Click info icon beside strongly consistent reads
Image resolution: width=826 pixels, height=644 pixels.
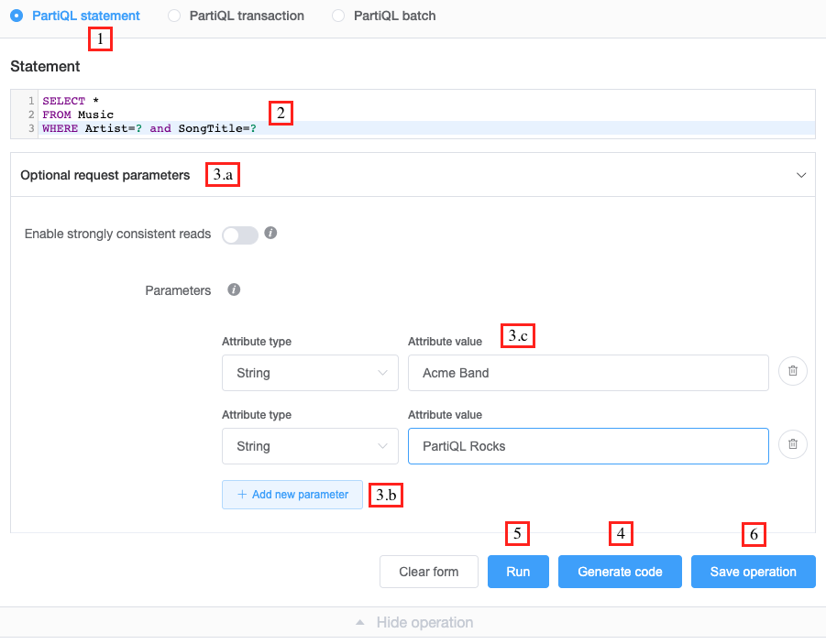270,234
